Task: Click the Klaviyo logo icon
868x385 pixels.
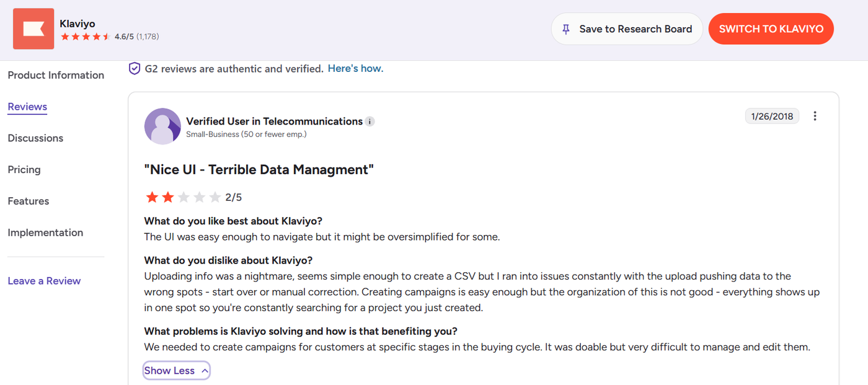Action: point(33,29)
